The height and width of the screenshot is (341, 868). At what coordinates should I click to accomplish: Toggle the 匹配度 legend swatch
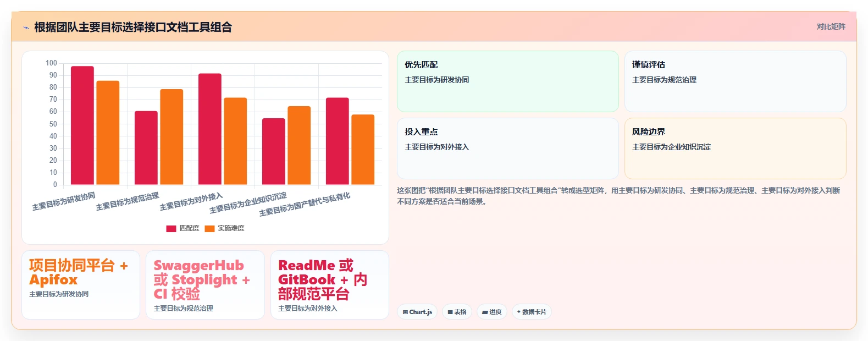click(171, 228)
